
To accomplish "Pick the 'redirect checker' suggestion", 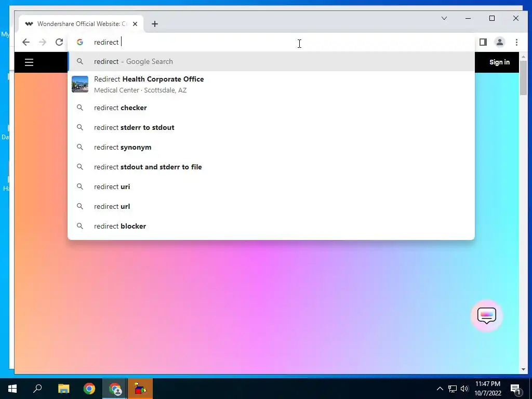I will [x=271, y=108].
